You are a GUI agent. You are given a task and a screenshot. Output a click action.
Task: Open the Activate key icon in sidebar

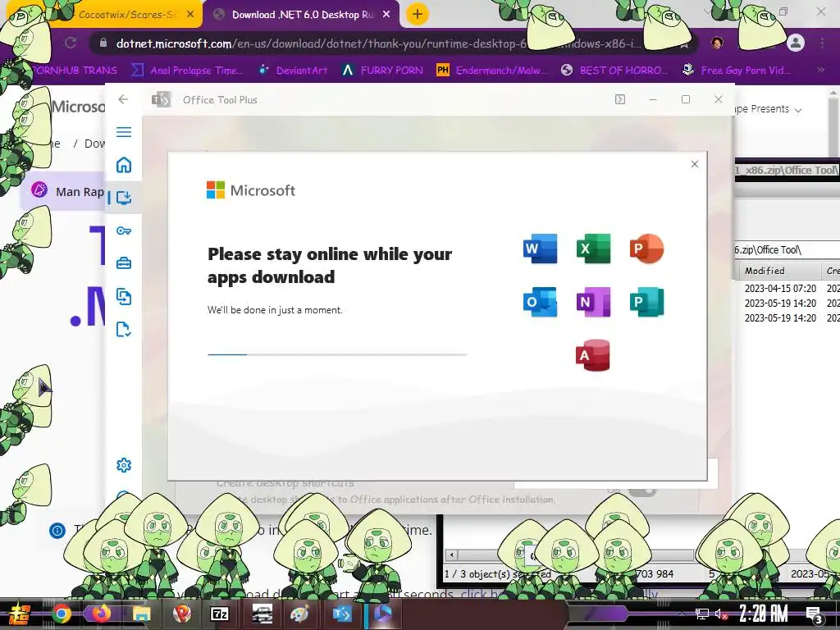click(124, 231)
